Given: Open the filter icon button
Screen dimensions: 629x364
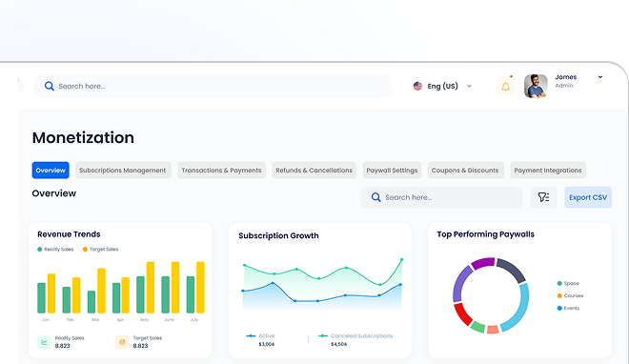Looking at the screenshot, I should (543, 197).
